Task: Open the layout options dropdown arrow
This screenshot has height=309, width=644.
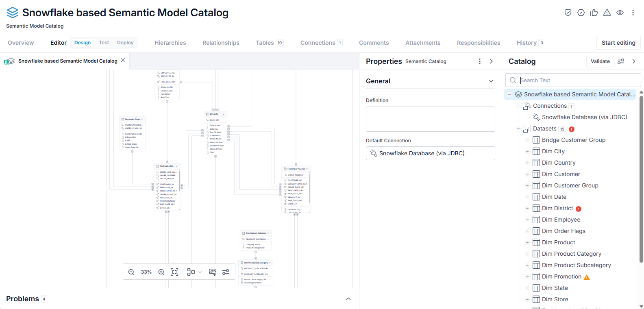Action: [x=200, y=272]
